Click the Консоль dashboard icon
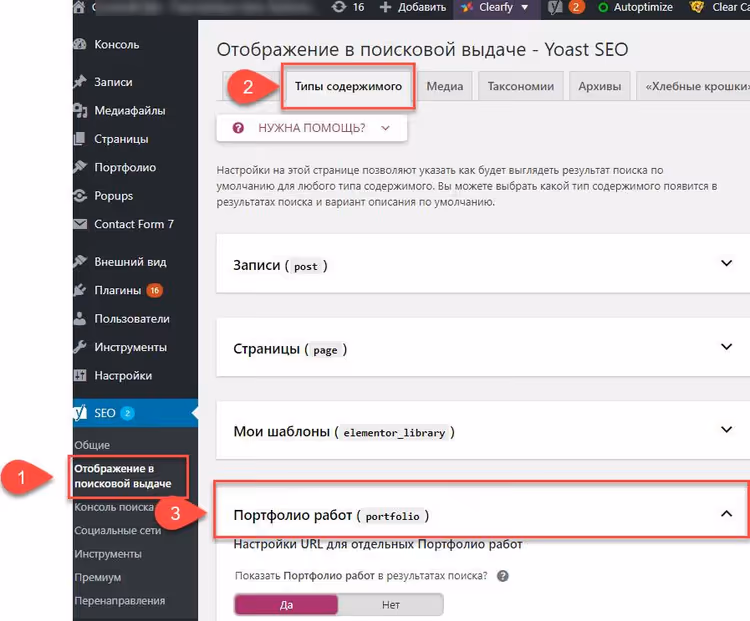The height and width of the screenshot is (621, 750). click(80, 44)
